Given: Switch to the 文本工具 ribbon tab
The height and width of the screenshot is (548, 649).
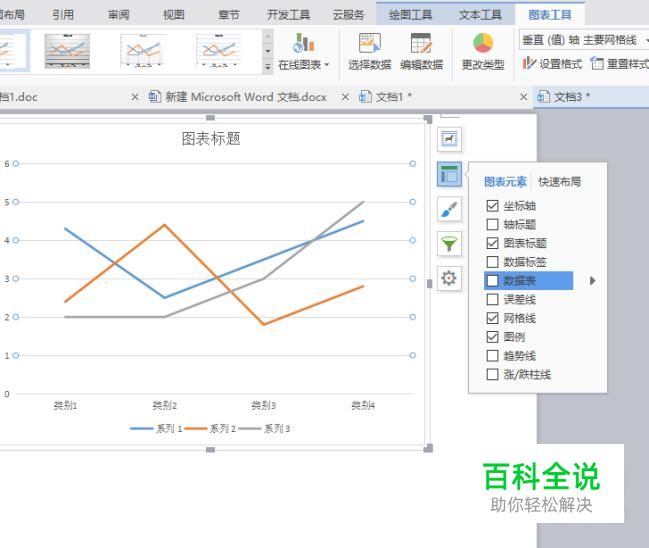Looking at the screenshot, I should coord(480,15).
